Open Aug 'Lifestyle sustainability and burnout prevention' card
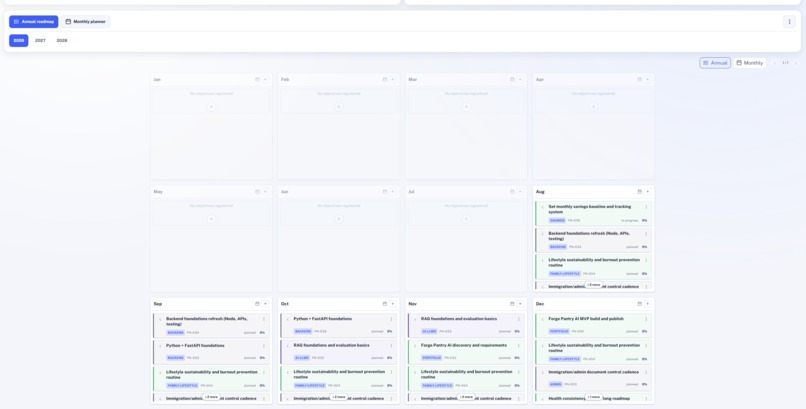The width and height of the screenshot is (806, 409). [594, 267]
